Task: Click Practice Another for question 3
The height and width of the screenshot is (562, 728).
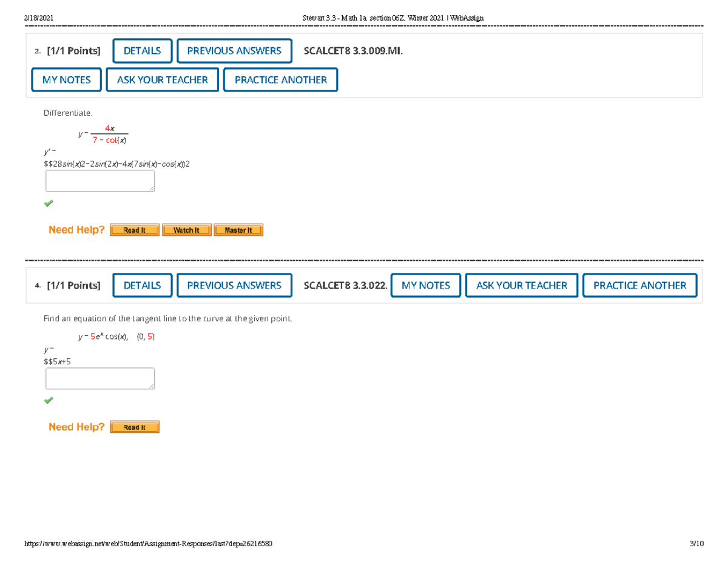Action: 280,80
